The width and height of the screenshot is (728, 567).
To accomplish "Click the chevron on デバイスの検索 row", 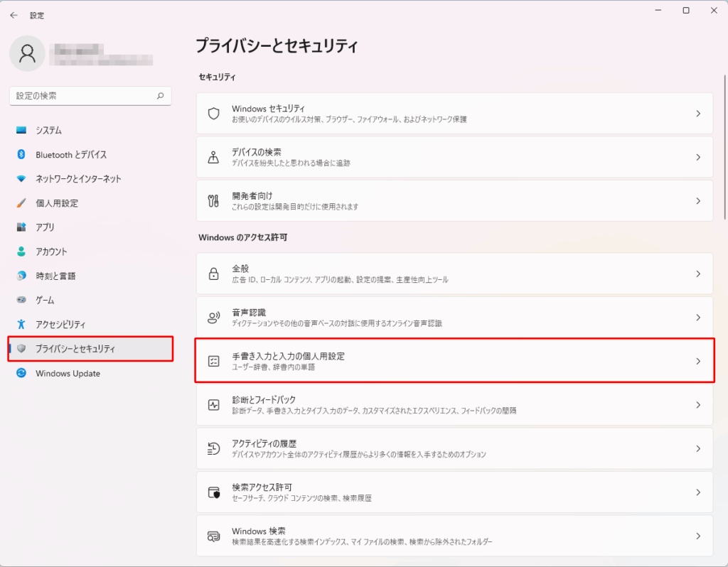I will 698,157.
